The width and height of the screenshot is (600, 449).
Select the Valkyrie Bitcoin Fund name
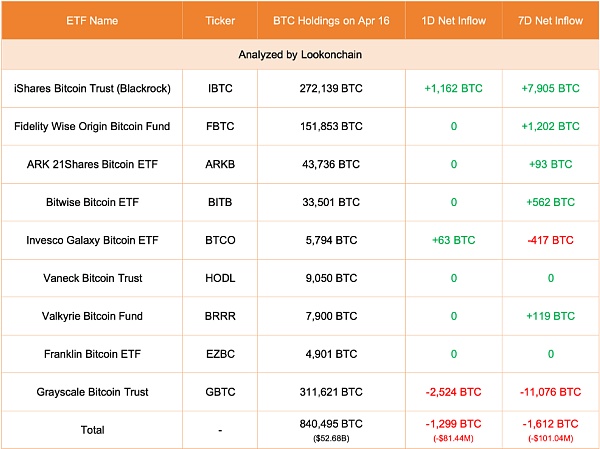pyautogui.click(x=92, y=316)
